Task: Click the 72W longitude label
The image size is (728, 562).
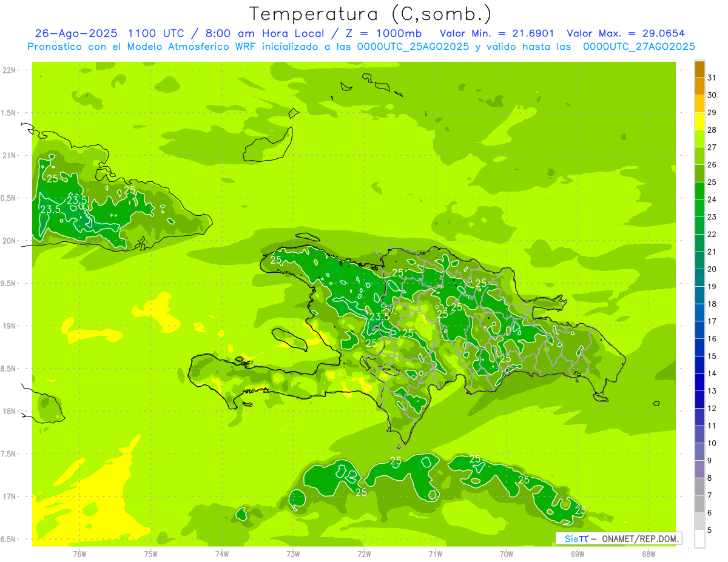Action: [x=364, y=554]
